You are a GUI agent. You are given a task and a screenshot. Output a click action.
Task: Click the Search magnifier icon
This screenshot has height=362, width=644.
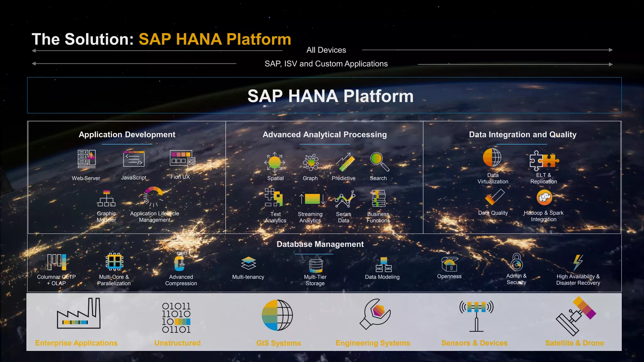coord(380,162)
